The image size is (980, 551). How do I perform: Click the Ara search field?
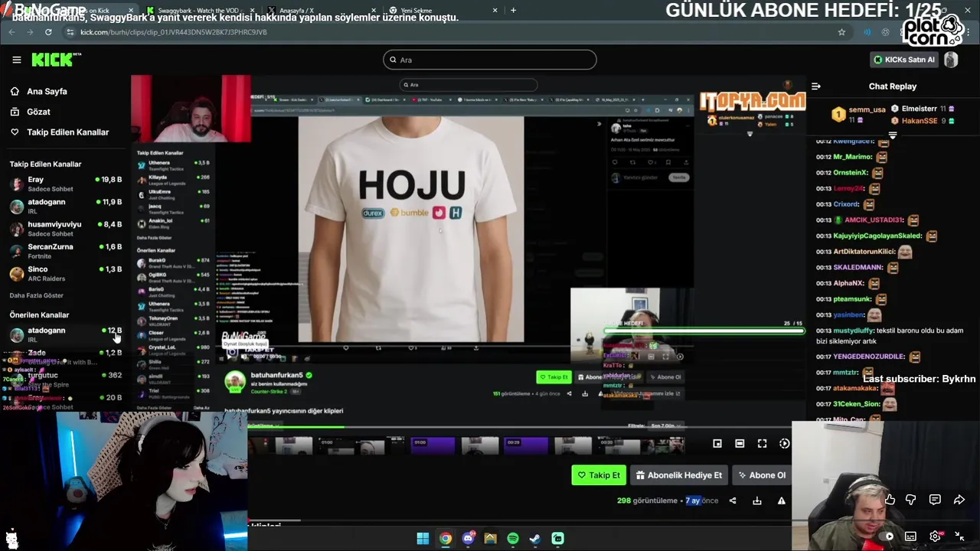click(490, 60)
